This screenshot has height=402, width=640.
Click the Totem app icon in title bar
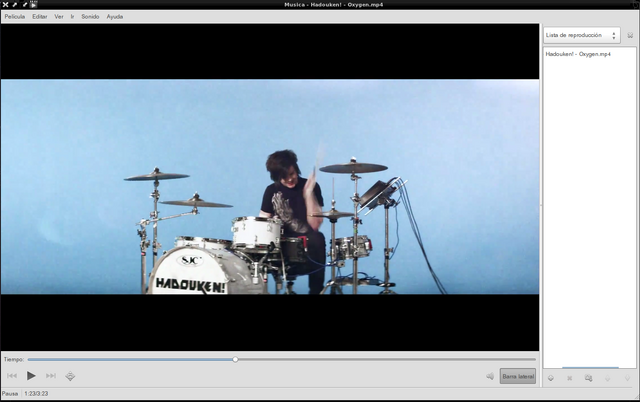(x=34, y=5)
